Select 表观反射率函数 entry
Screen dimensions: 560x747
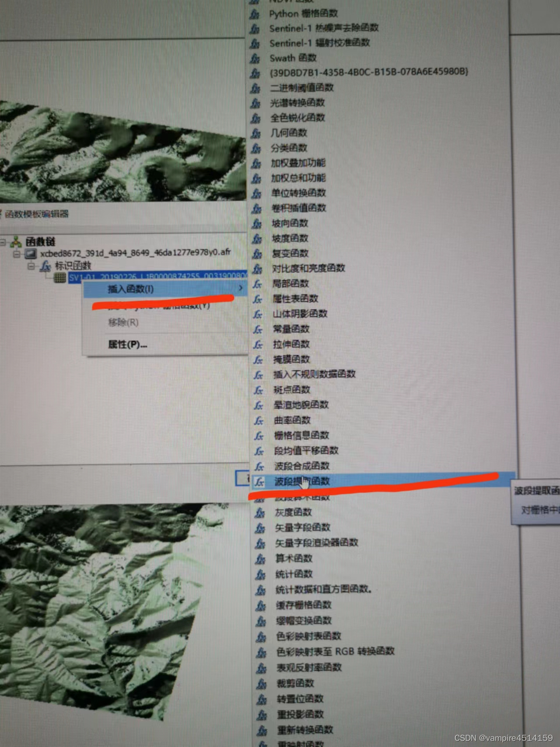[309, 668]
